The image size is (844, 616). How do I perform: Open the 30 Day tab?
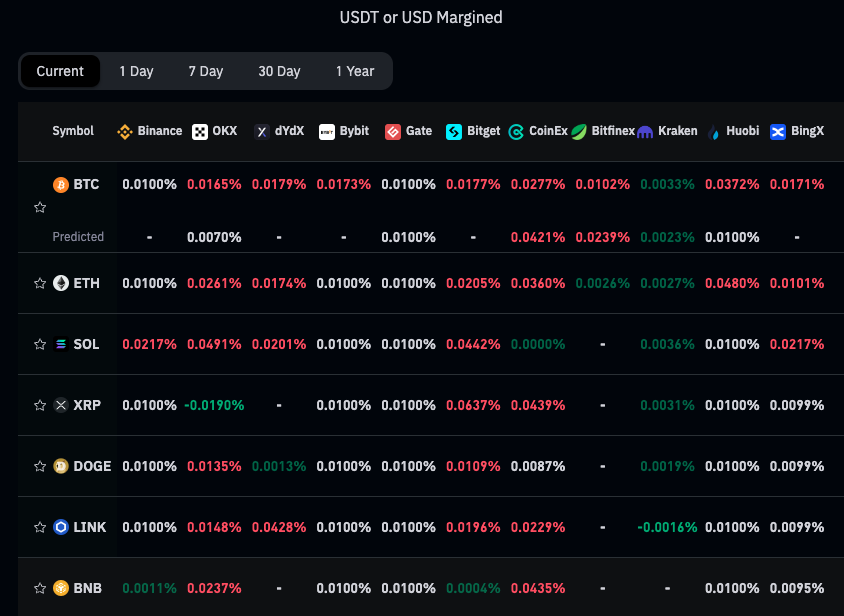click(x=279, y=71)
